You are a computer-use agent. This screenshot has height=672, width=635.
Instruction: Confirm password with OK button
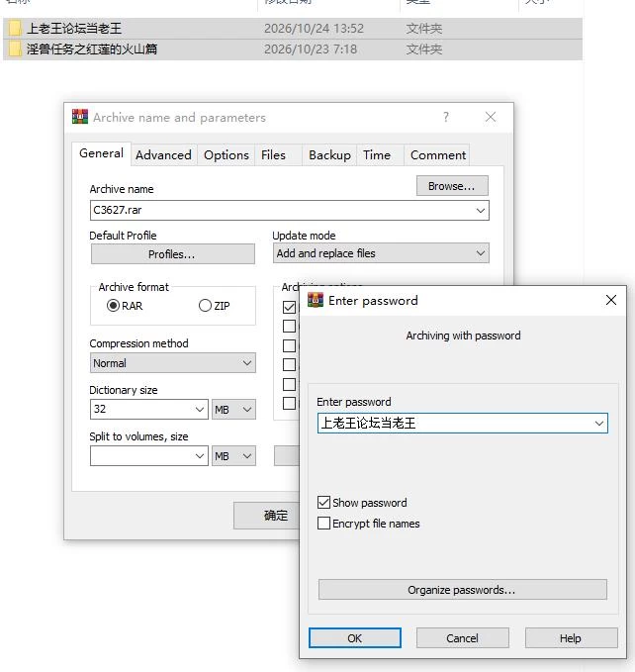[355, 638]
